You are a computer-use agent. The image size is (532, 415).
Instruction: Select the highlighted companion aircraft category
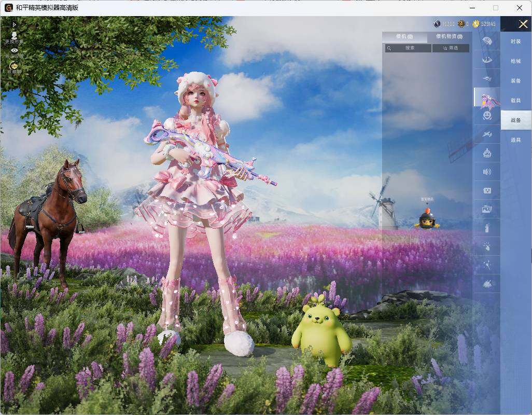(487, 98)
